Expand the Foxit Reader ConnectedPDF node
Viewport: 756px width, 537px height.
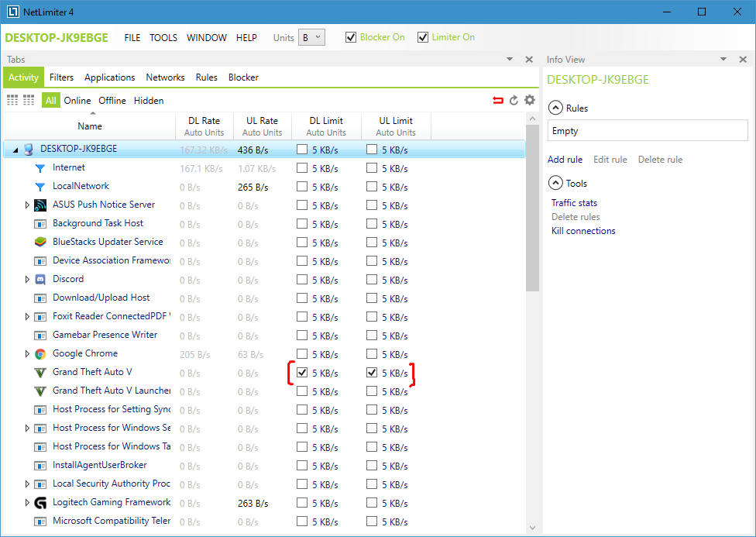[27, 317]
